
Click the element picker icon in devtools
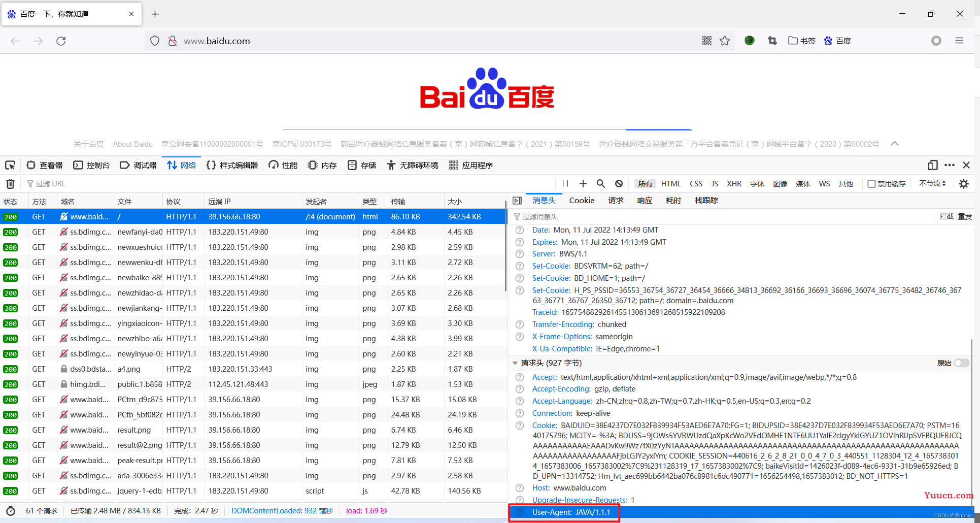point(10,165)
